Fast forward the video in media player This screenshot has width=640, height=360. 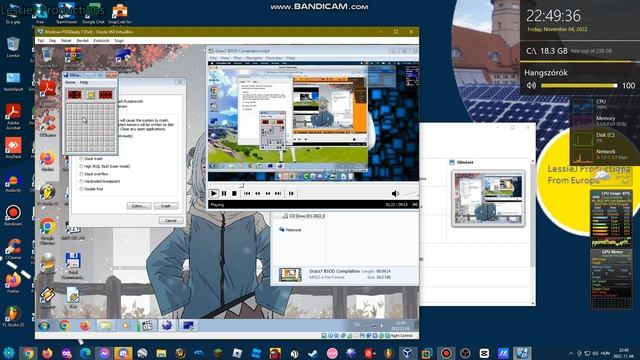pos(268,193)
